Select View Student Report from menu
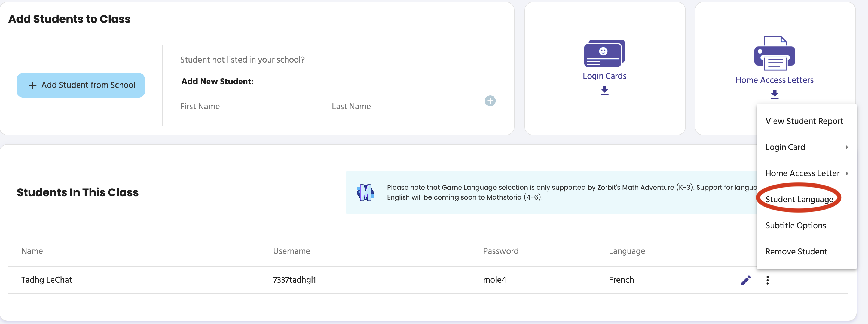868x324 pixels. click(804, 121)
